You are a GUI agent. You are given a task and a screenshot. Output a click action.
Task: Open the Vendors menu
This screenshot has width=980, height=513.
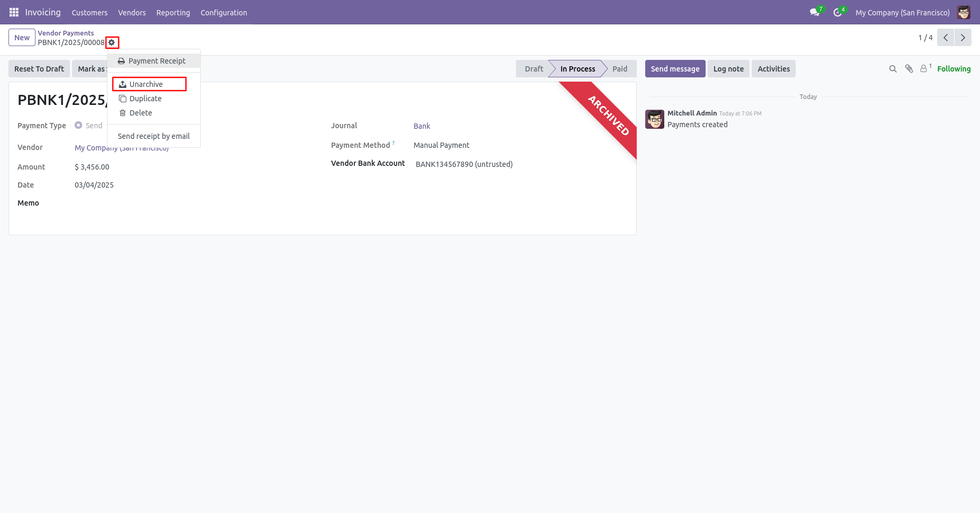pos(132,12)
